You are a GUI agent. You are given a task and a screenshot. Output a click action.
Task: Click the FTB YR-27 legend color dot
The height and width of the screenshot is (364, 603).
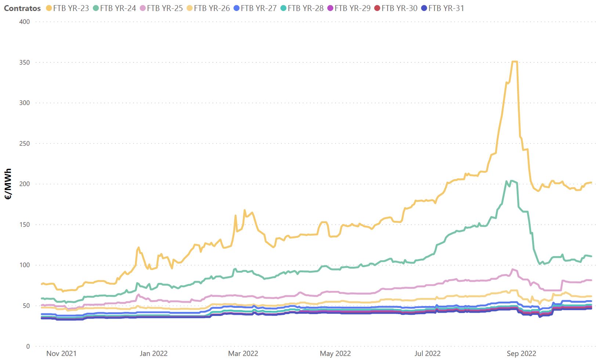point(237,8)
